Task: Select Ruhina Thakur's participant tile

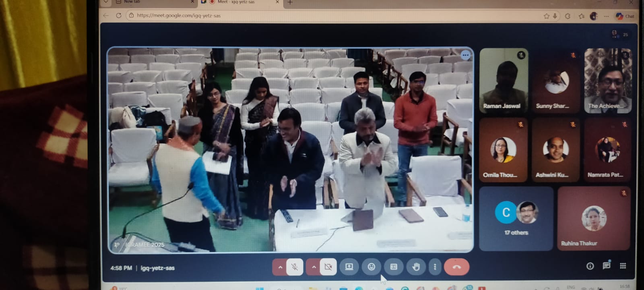Action: [x=594, y=218]
